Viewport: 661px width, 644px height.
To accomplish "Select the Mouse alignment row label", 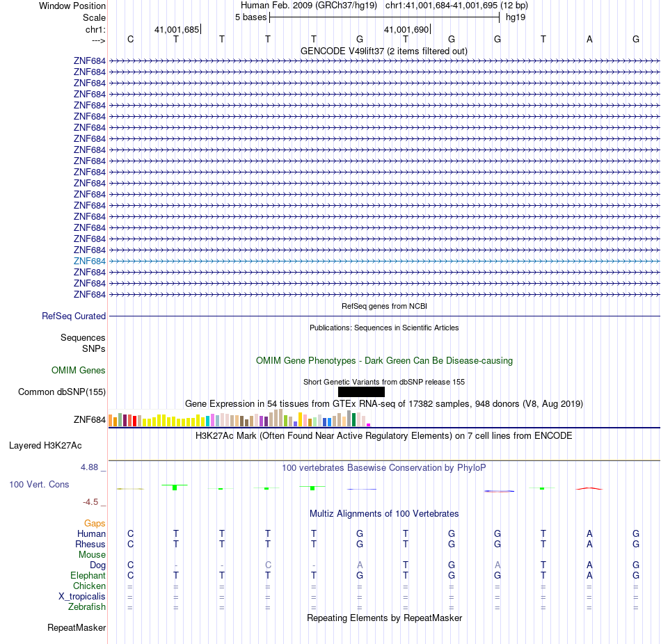I will pyautogui.click(x=92, y=555).
